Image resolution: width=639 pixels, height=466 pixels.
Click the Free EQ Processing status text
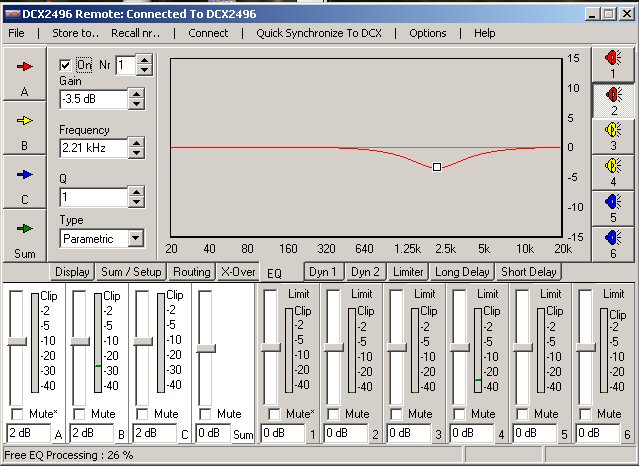click(68, 455)
